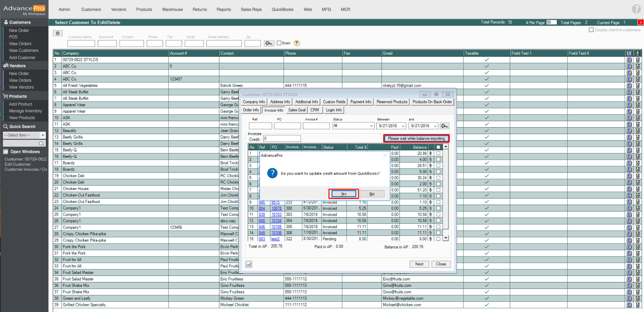Click the attachment clip icon on invoice row 11
The width and height of the screenshot is (644, 312).
pos(430,214)
